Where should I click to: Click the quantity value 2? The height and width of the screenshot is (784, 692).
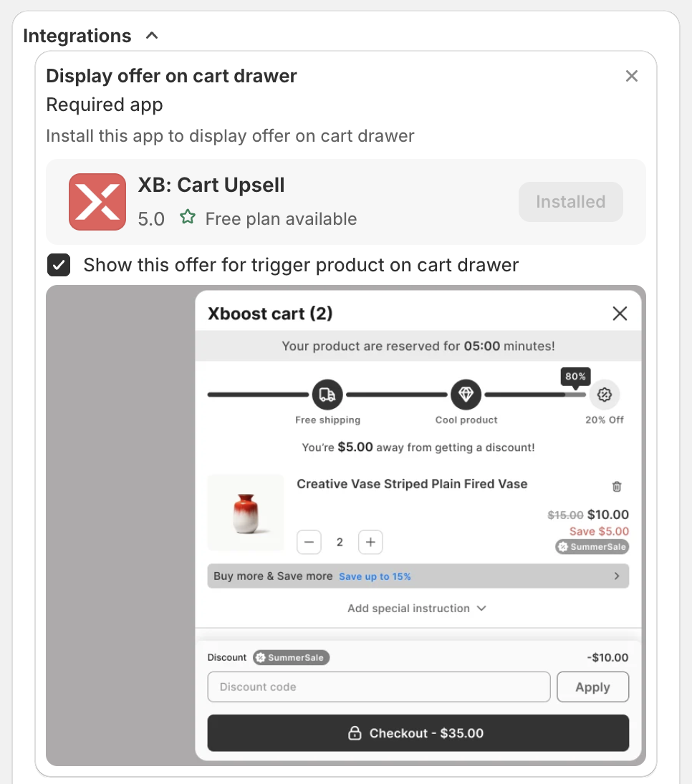(x=340, y=542)
